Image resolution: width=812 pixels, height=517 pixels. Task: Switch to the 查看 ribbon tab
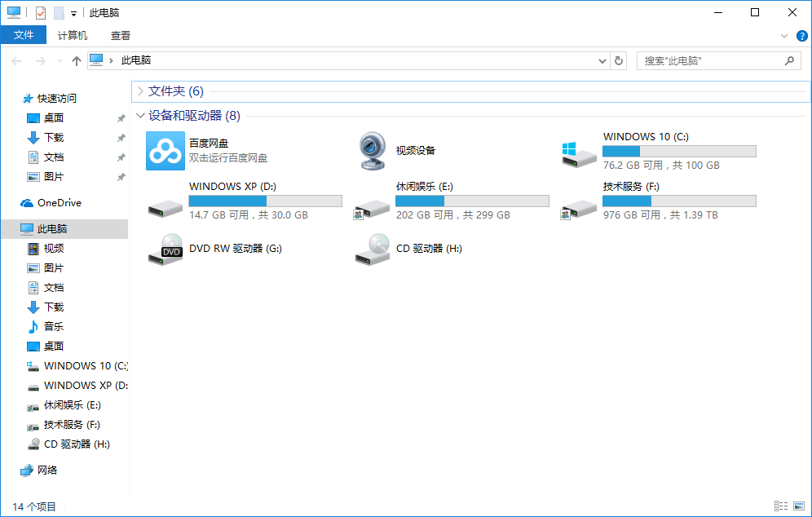[121, 36]
